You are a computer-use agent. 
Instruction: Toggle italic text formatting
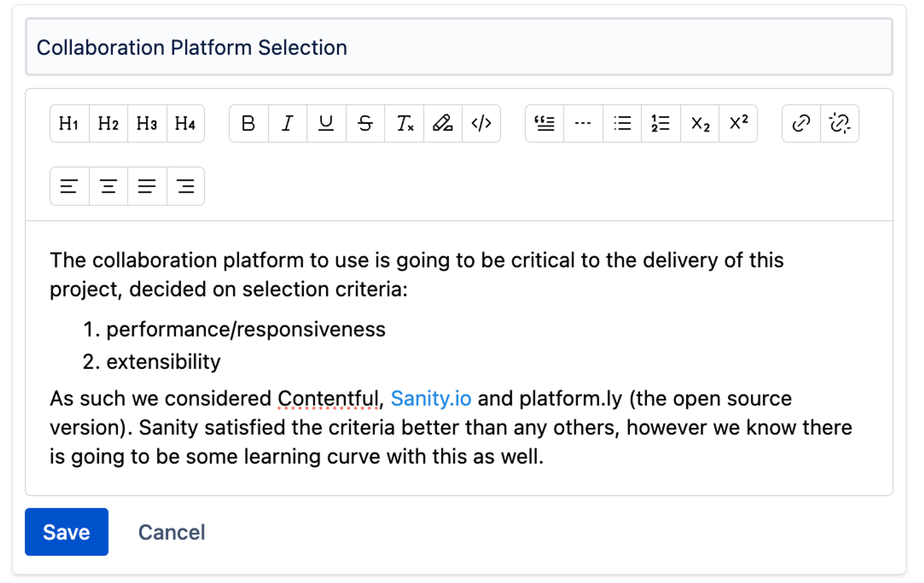(x=287, y=123)
